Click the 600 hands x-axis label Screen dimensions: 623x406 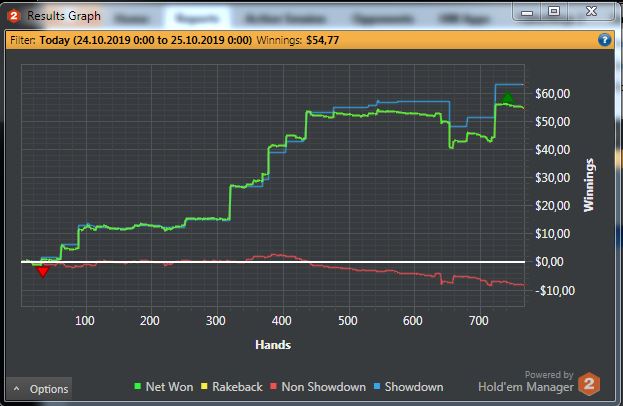[x=413, y=321]
